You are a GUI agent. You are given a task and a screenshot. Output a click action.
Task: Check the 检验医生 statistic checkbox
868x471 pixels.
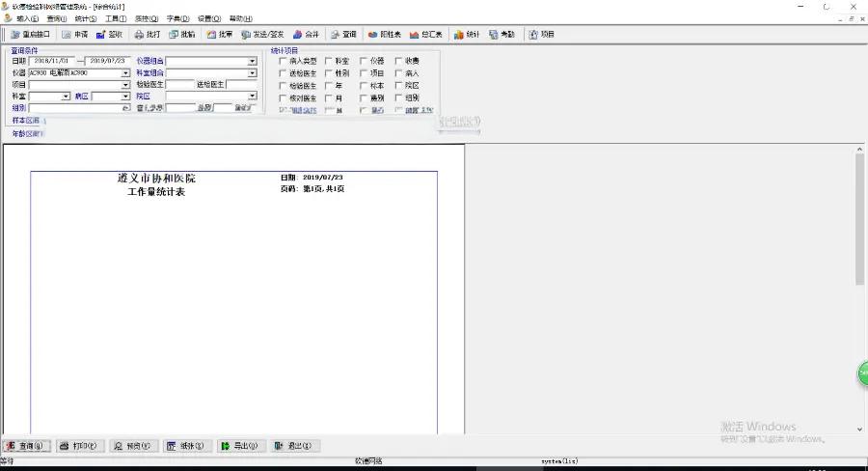pyautogui.click(x=283, y=86)
